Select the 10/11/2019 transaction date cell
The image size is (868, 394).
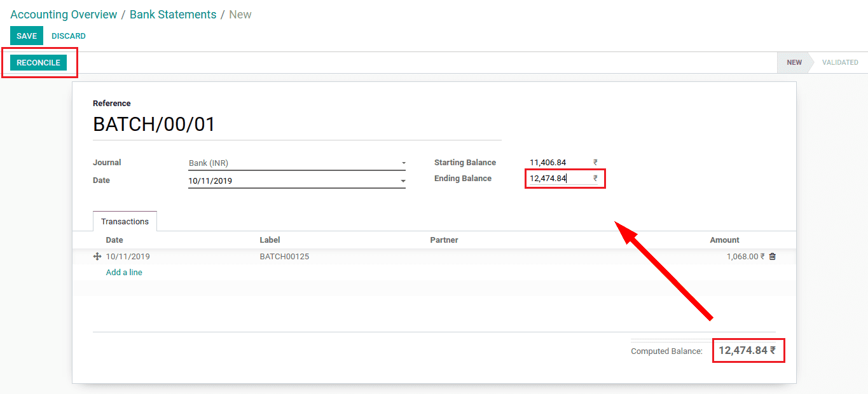(128, 257)
